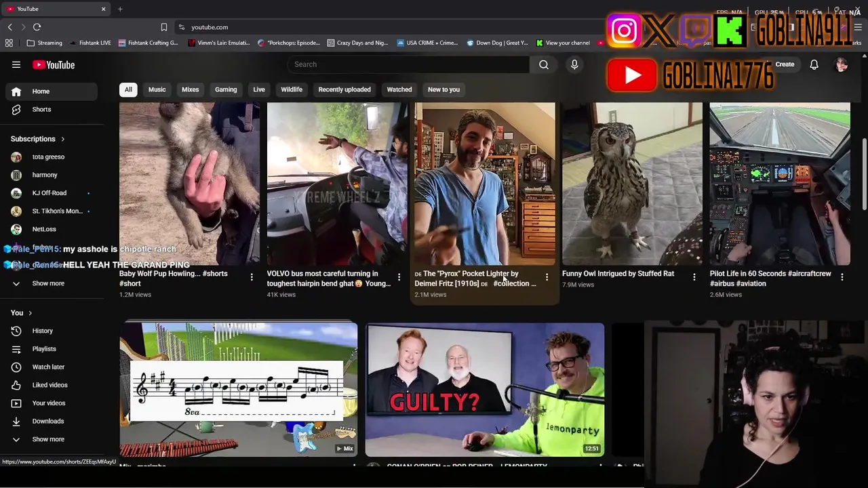This screenshot has height=488, width=868.
Task: Open Liked videos in the sidebar
Action: pos(52,385)
